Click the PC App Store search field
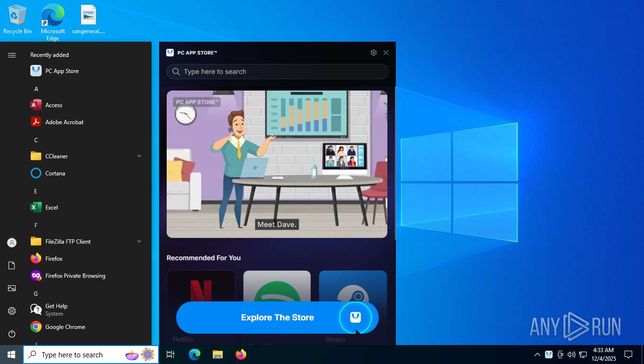The width and height of the screenshot is (644, 364). tap(277, 72)
